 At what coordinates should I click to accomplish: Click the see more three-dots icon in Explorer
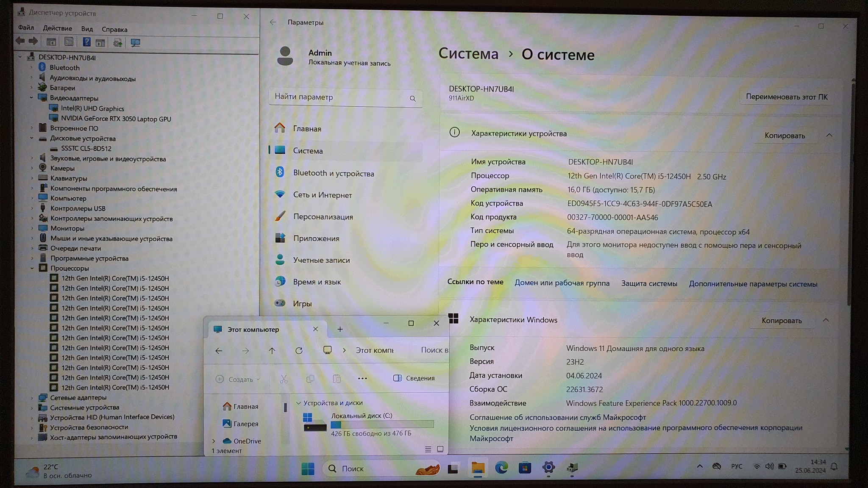362,378
